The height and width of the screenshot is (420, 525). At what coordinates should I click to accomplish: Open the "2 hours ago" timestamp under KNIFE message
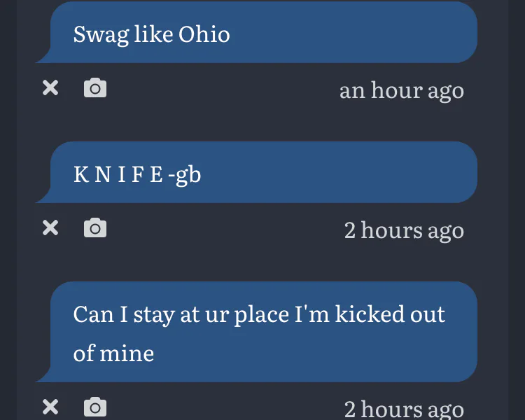tap(404, 230)
